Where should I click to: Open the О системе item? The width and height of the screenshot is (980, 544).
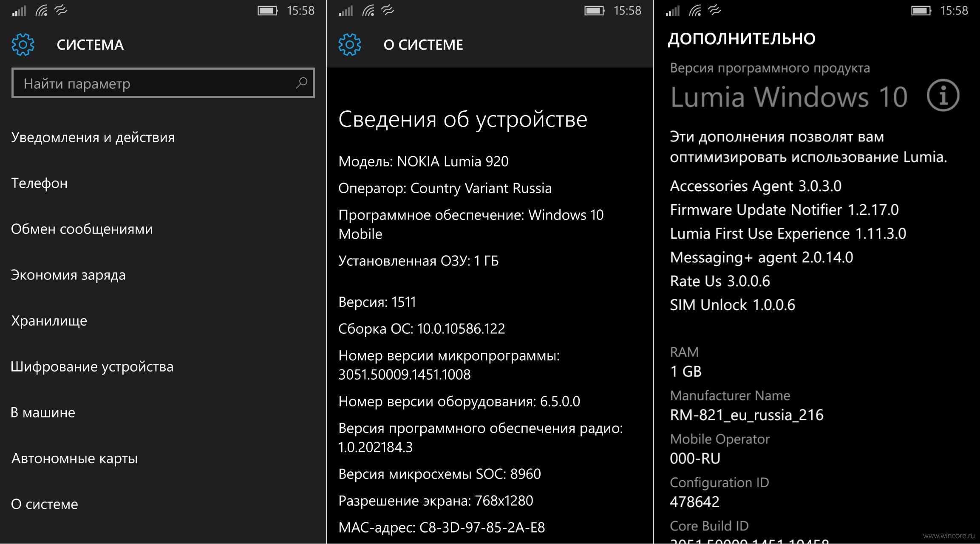[45, 505]
